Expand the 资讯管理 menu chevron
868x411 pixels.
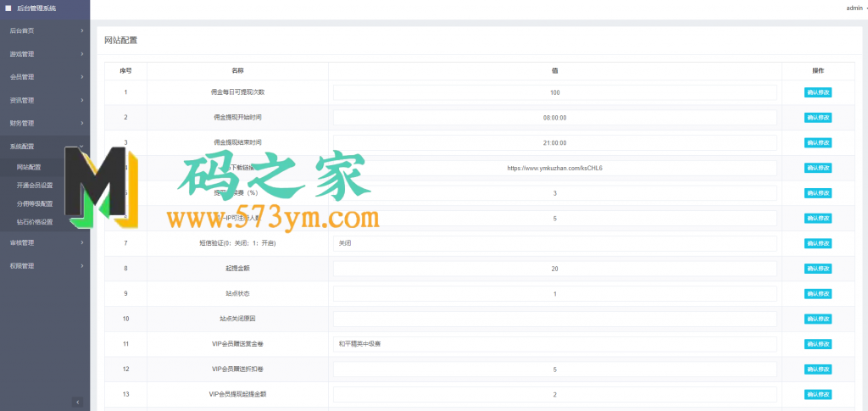82,100
